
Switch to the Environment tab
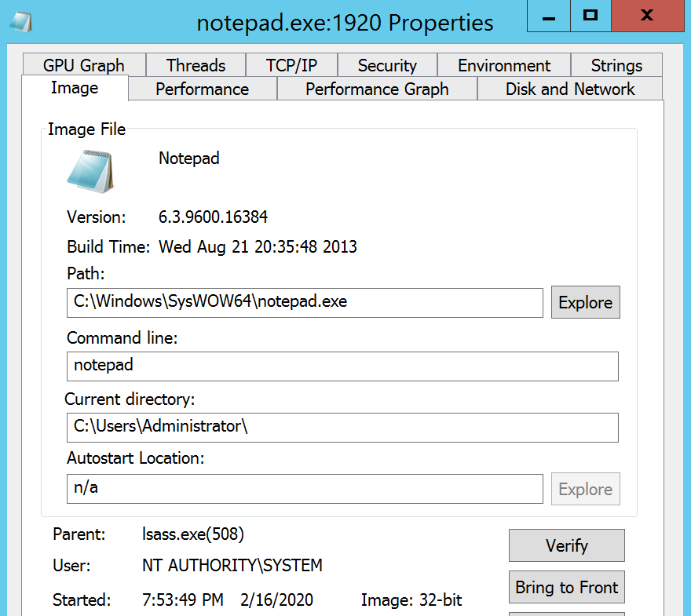pyautogui.click(x=503, y=65)
